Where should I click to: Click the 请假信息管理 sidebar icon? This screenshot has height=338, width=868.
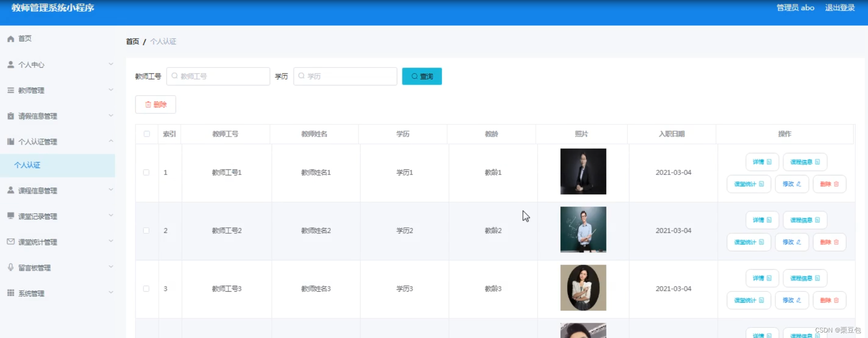tap(11, 116)
